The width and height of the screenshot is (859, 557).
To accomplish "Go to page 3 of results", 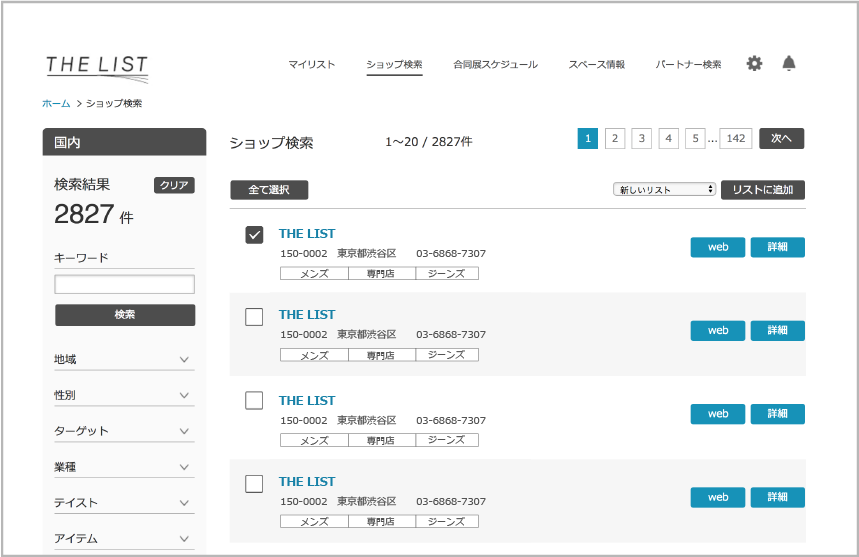I will click(x=642, y=139).
